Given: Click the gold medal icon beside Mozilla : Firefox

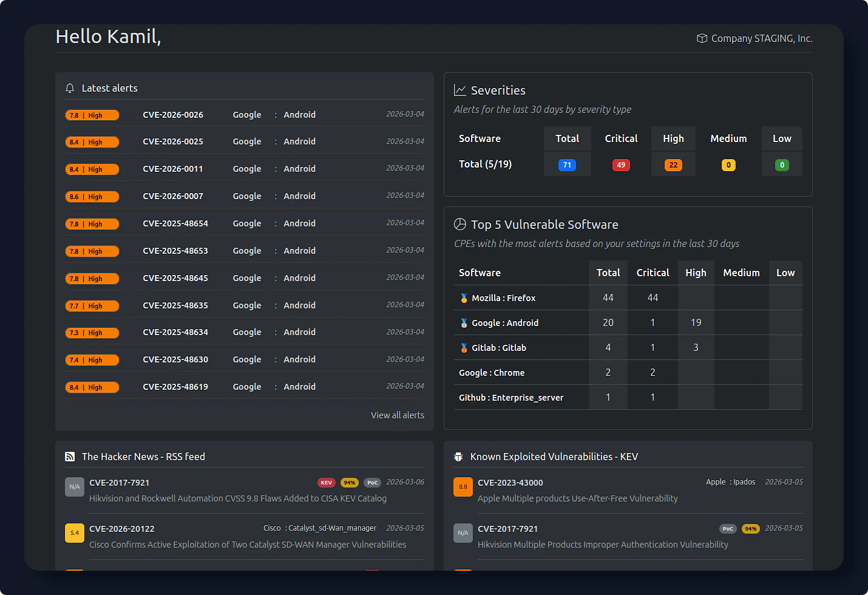Looking at the screenshot, I should pos(464,298).
